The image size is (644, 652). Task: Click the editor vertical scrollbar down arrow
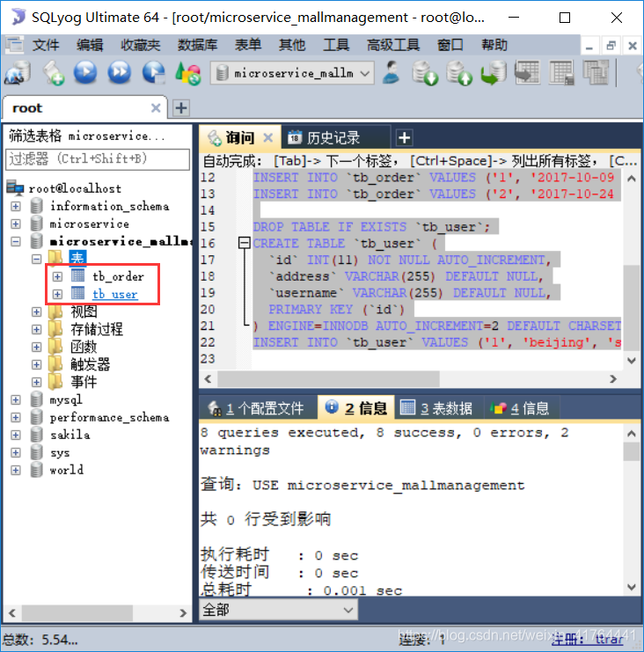[632, 361]
